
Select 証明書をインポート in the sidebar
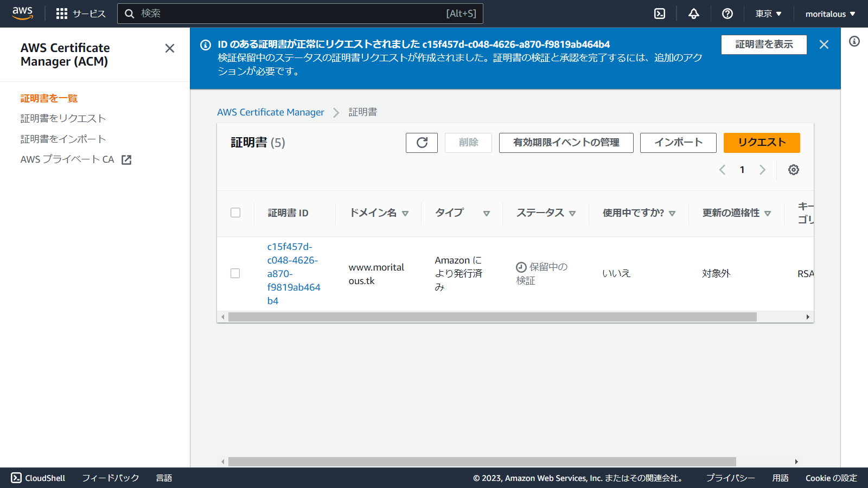63,139
